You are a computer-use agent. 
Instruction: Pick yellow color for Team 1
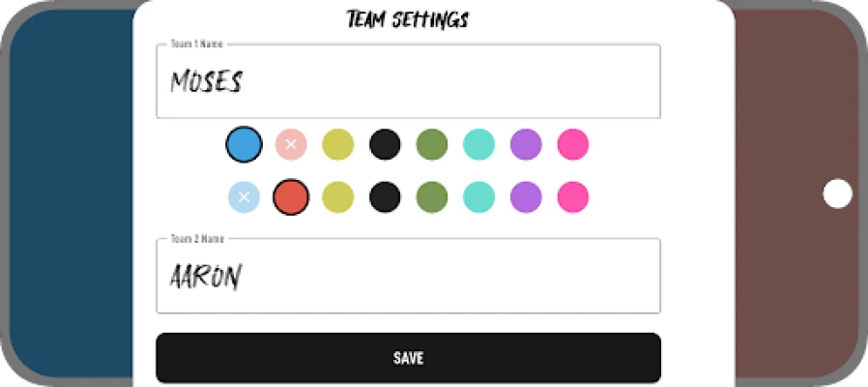point(338,144)
